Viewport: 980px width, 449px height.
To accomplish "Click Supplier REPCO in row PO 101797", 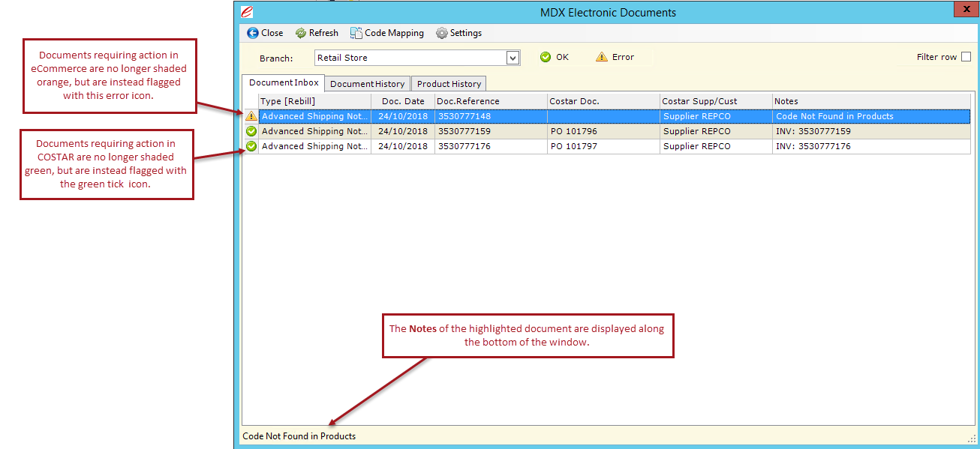I will pos(716,146).
